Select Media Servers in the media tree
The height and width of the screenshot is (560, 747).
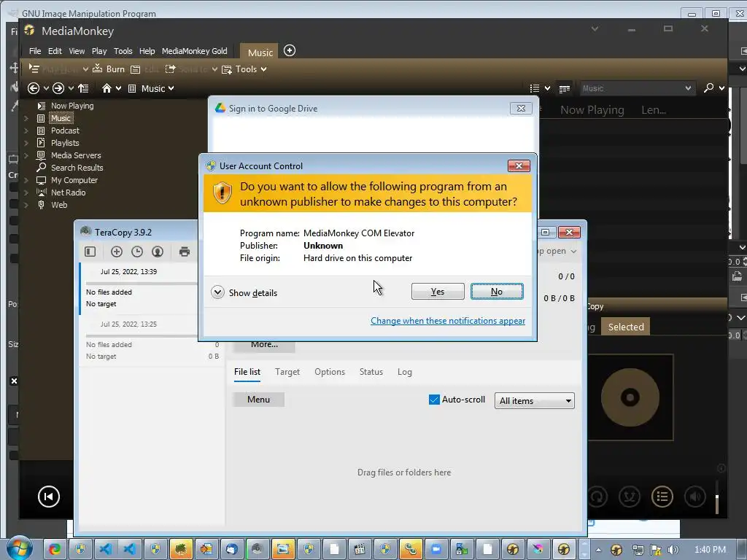tap(76, 155)
